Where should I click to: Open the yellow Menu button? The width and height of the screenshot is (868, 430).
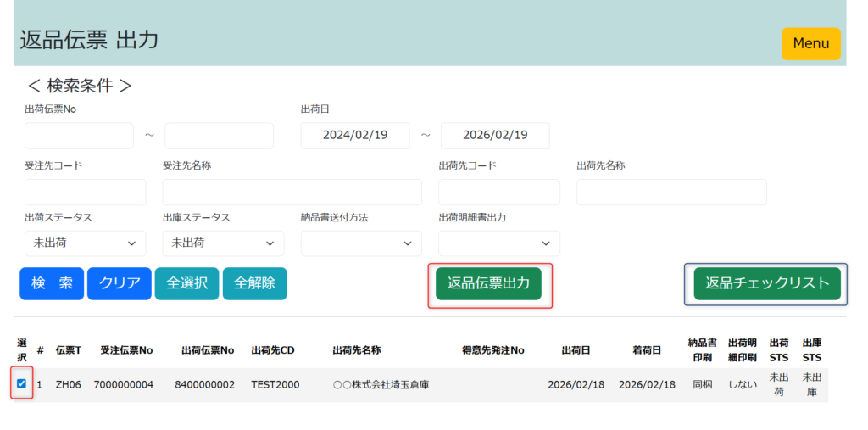click(x=810, y=43)
